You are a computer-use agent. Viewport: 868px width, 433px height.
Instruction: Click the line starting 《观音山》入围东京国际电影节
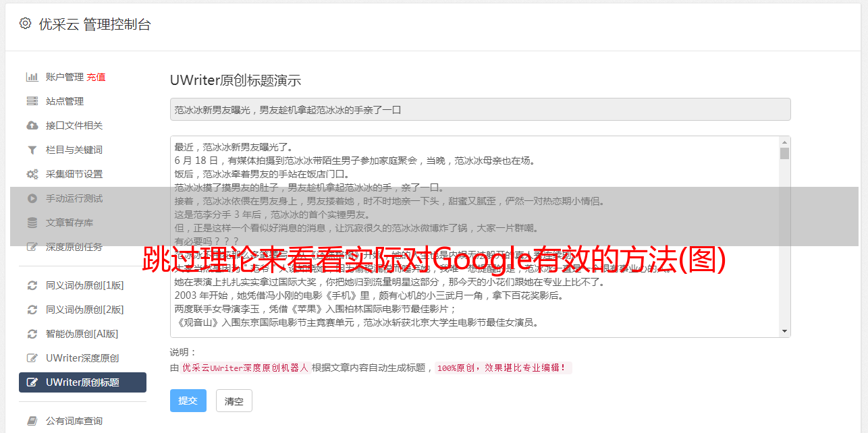click(356, 322)
